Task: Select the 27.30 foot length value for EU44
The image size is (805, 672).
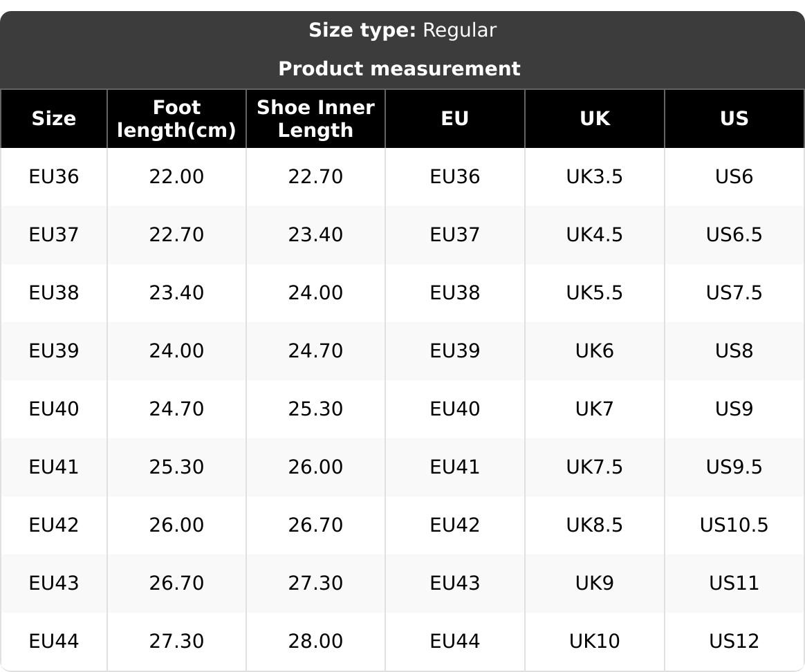Action: (176, 642)
